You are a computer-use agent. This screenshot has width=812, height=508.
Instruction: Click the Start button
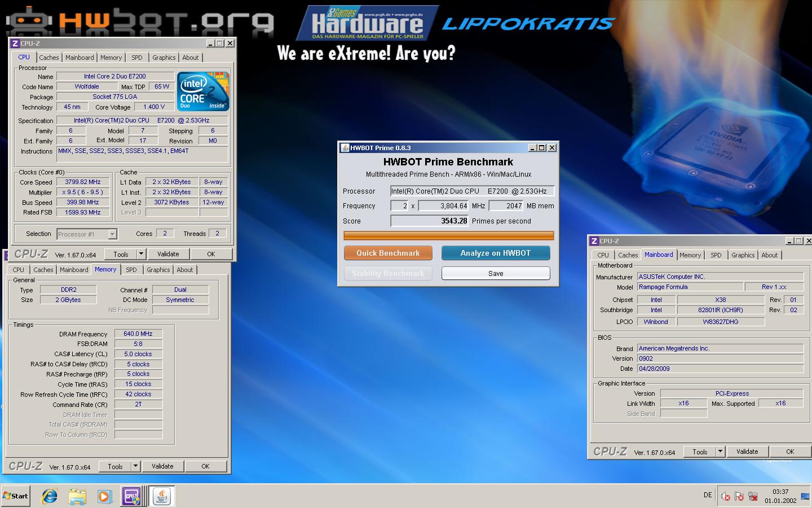coord(15,496)
